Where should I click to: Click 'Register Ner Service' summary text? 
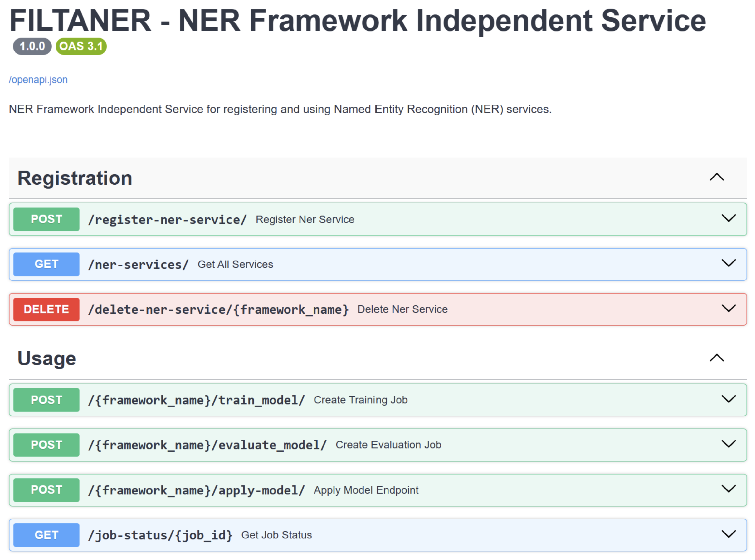coord(305,219)
